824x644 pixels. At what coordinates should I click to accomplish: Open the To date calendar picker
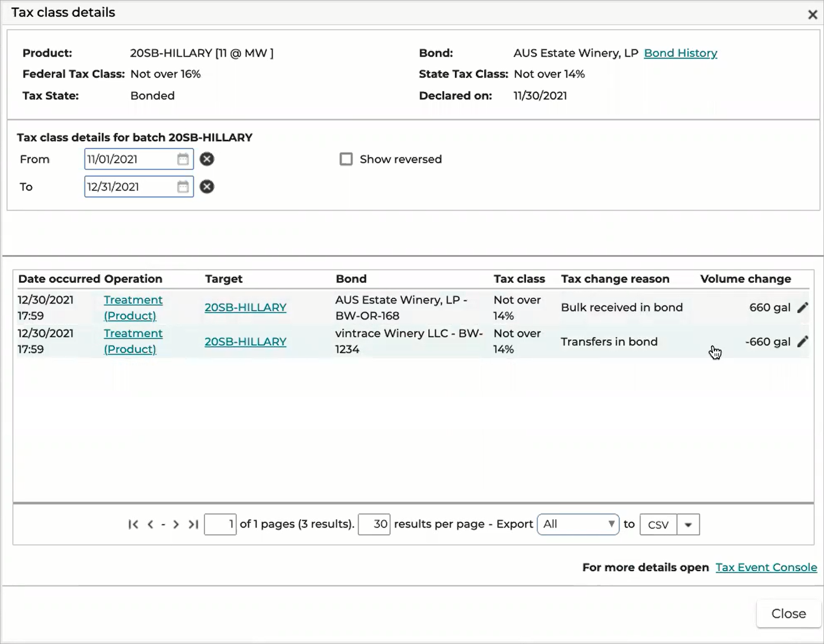coord(183,187)
